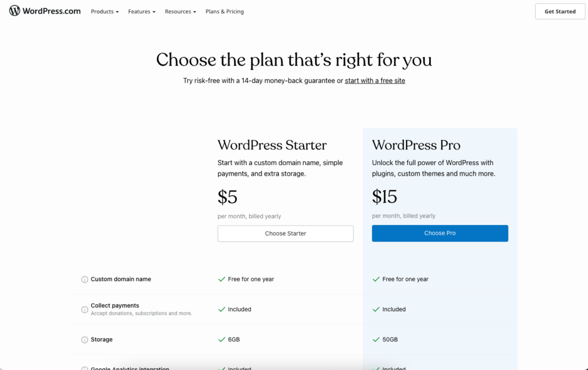This screenshot has height=370, width=588.
Task: Click Starter checkmark next to 6GB
Action: 222,340
